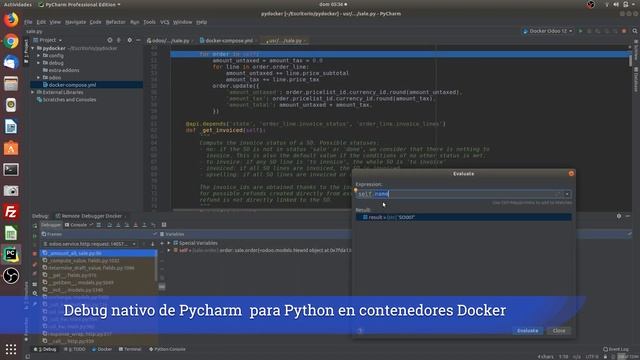The width and height of the screenshot is (640, 360).
Task: Expand Special Variables in Variables panel
Action: 169,243
